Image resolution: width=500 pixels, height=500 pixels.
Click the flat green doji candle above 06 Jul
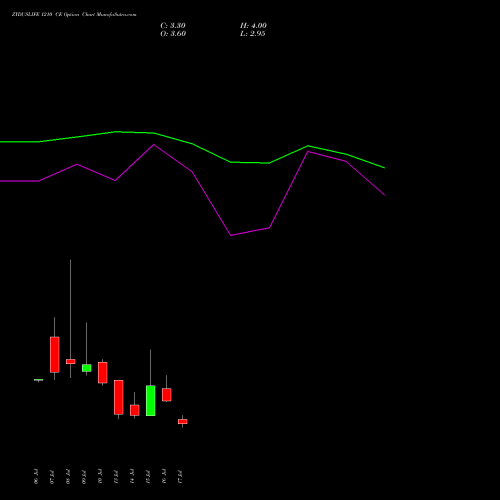pyautogui.click(x=39, y=380)
